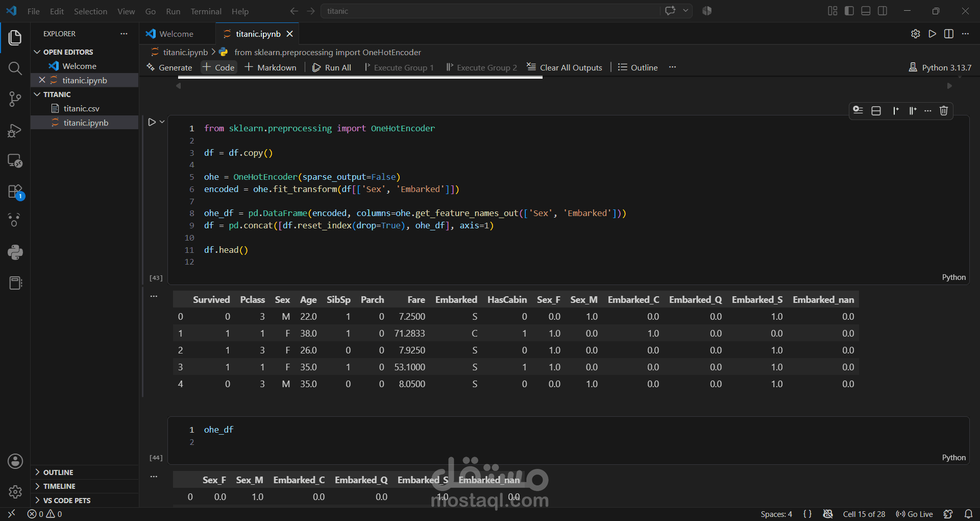Expand the VS CODE PETS section

[x=66, y=501]
